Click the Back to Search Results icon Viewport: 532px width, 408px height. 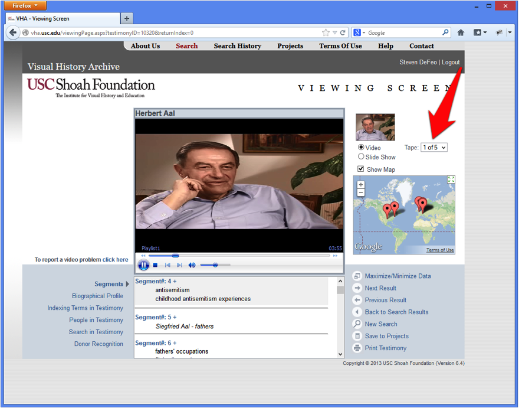[357, 312]
